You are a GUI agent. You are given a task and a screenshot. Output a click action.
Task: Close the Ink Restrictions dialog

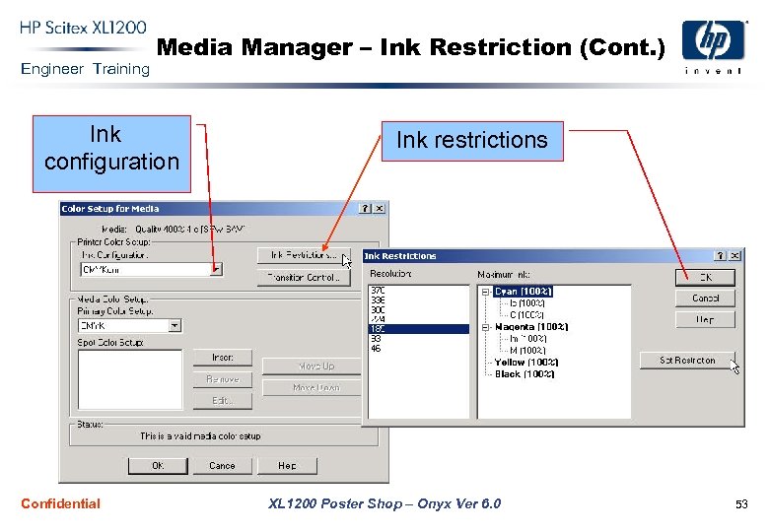click(x=734, y=256)
